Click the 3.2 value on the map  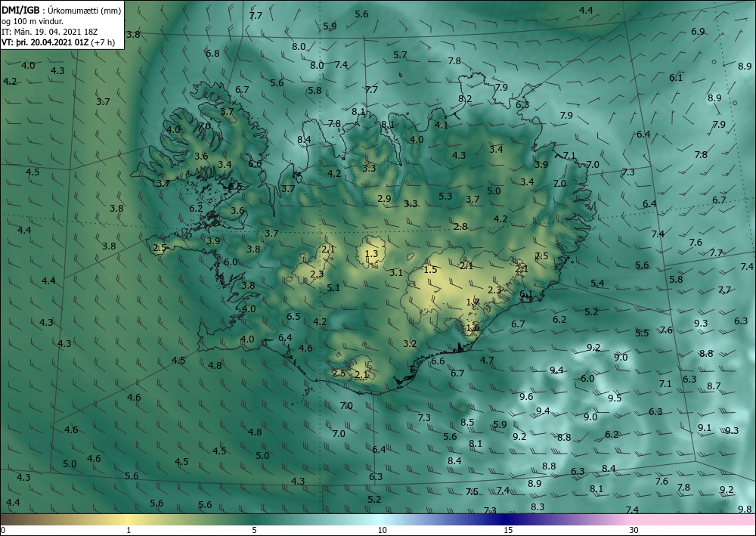pyautogui.click(x=409, y=344)
